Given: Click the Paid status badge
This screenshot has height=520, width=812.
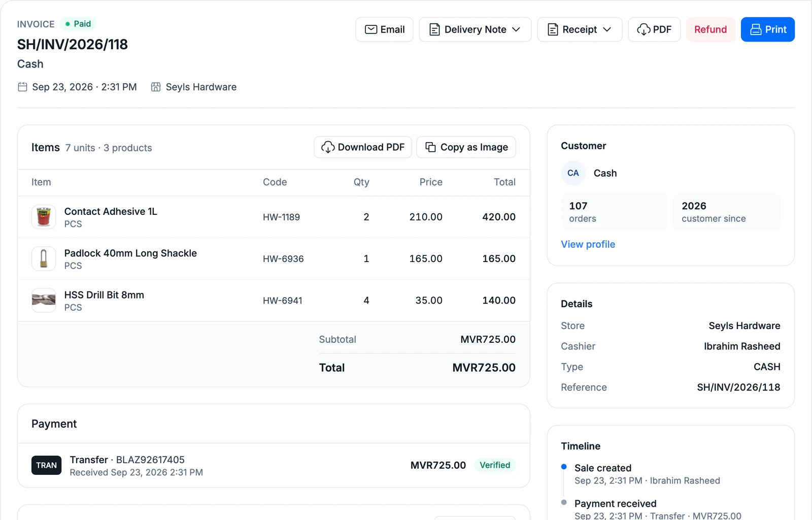Looking at the screenshot, I should [78, 24].
